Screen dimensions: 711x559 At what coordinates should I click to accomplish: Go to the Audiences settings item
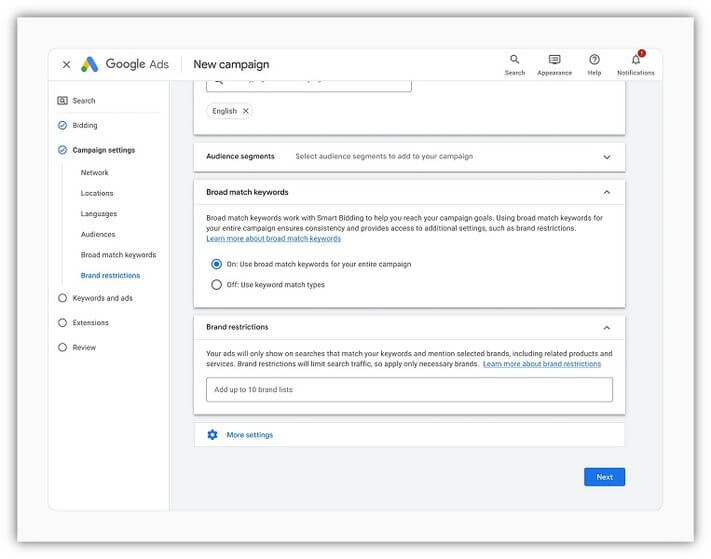tap(98, 234)
